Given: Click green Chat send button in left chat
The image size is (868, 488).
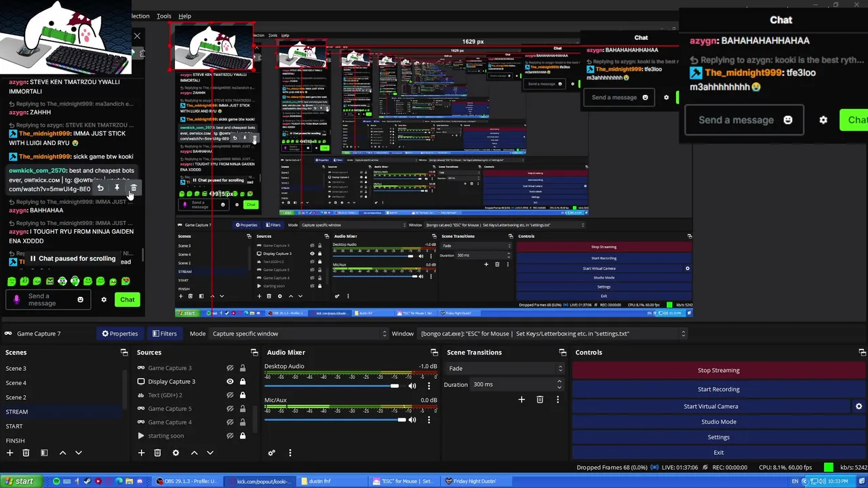Looking at the screenshot, I should (127, 300).
